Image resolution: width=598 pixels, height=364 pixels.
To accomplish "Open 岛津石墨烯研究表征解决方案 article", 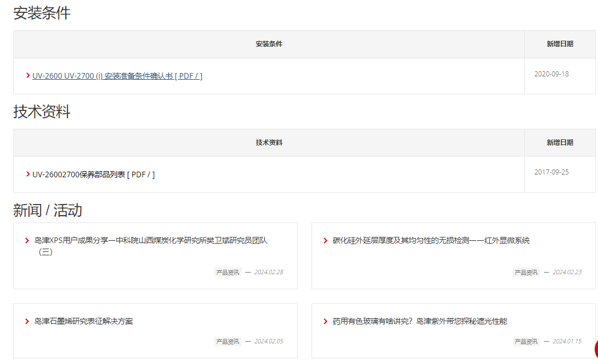I will (x=84, y=321).
